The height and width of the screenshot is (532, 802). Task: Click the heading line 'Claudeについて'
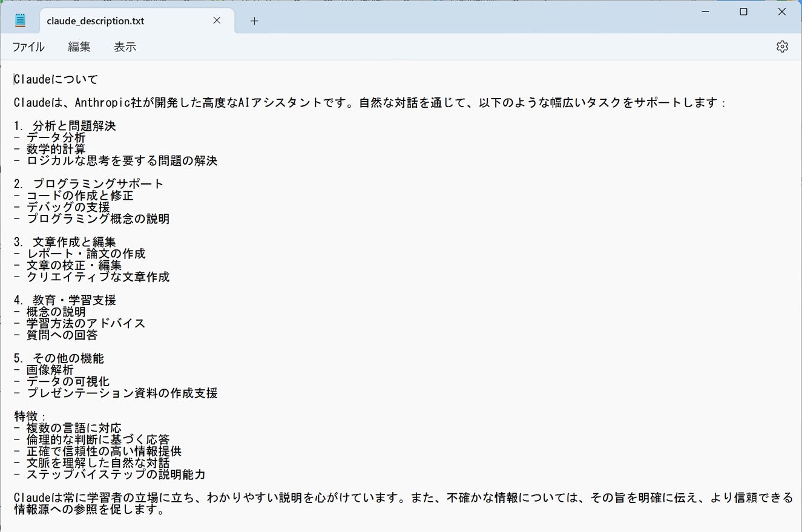pyautogui.click(x=56, y=79)
